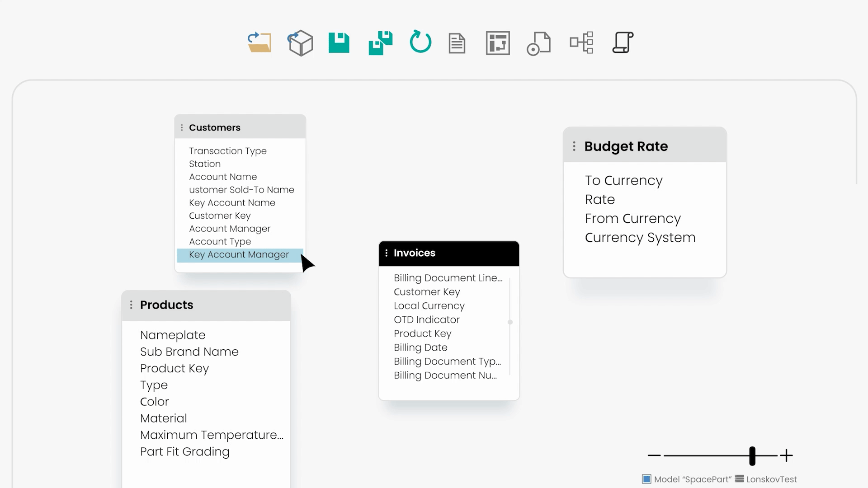
Task: Click the Sold-To Name column
Action: 241,190
